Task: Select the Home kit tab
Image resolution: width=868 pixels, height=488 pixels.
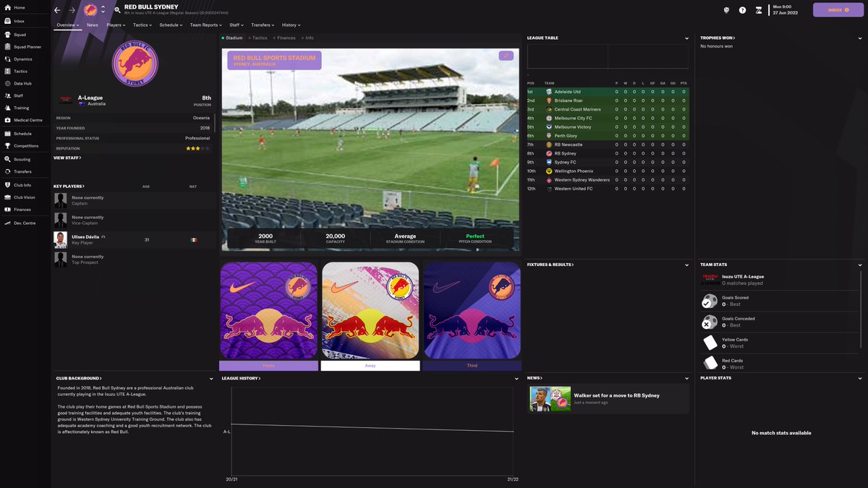Action: [269, 366]
